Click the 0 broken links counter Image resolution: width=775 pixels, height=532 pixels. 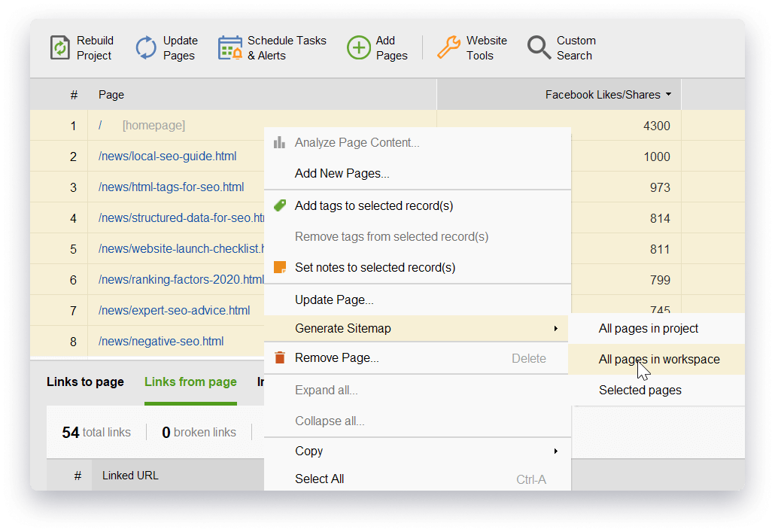click(199, 432)
